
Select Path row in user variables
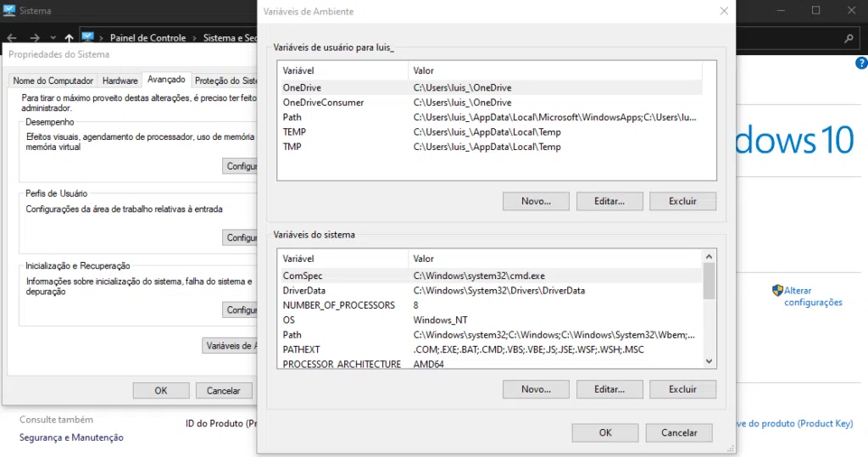(491, 117)
